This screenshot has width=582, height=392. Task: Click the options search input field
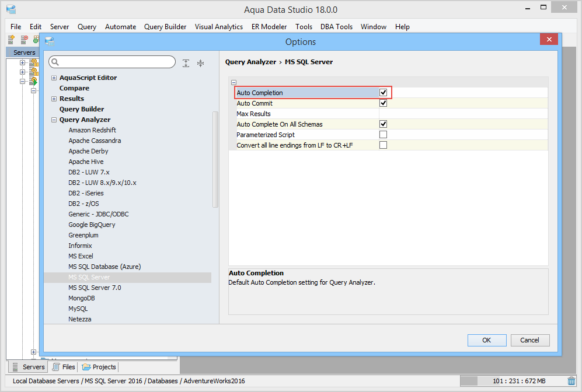(x=112, y=62)
